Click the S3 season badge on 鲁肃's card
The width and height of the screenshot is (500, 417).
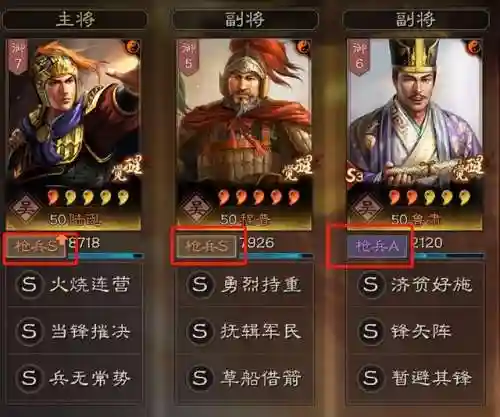click(355, 176)
